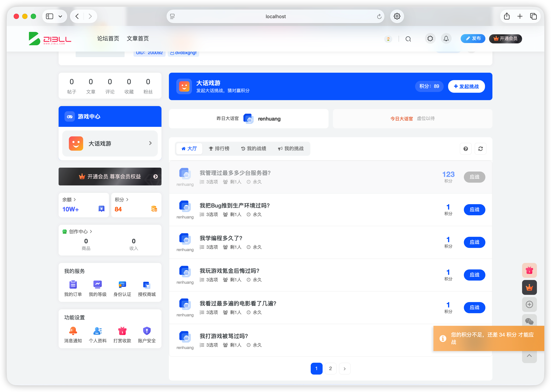This screenshot has height=392, width=551.
Task: Open 论坛首页 in the top menu
Action: (108, 38)
